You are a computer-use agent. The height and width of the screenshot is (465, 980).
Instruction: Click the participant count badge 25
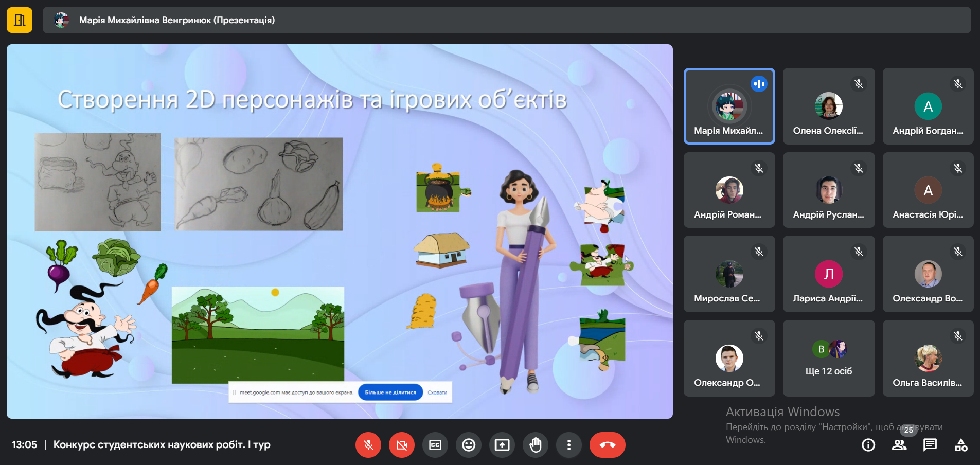coord(908,430)
